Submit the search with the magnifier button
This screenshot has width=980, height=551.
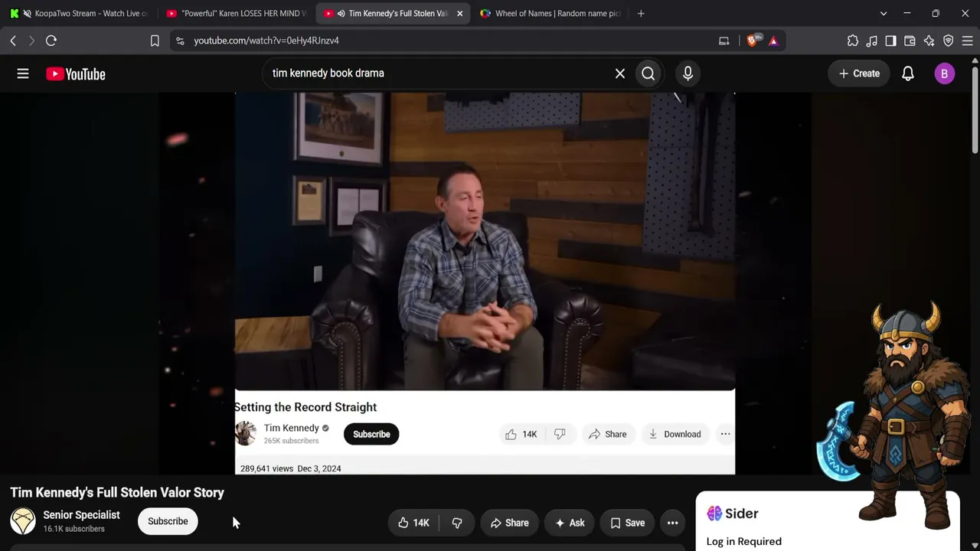pos(648,73)
